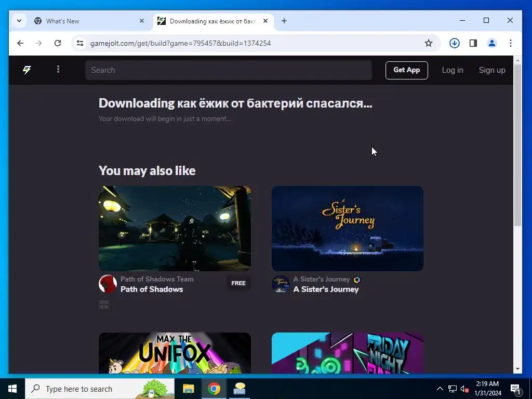This screenshot has height=399, width=532.
Task: Click the Path of Shadows Team developer name
Action: click(157, 279)
